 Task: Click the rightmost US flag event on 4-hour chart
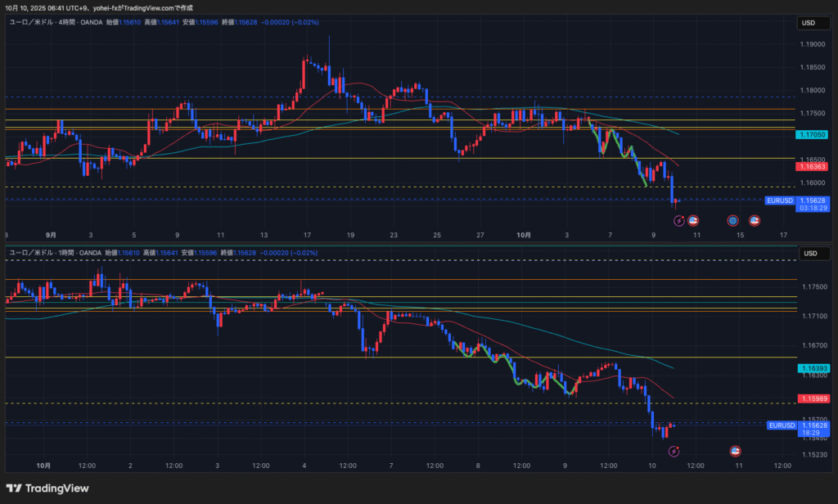click(x=755, y=220)
